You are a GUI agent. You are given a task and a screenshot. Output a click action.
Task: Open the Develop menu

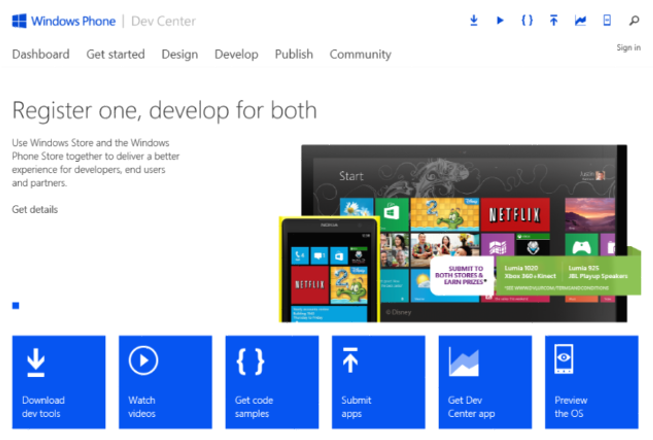coord(236,55)
